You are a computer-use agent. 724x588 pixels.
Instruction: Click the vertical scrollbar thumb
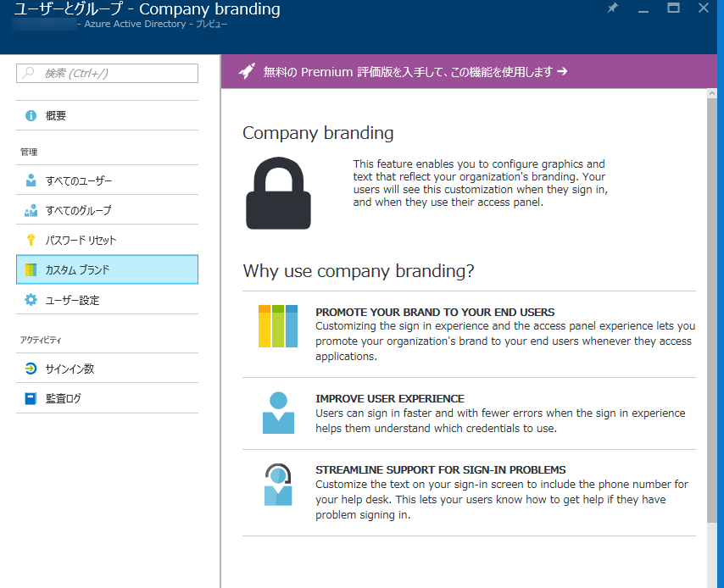712,310
